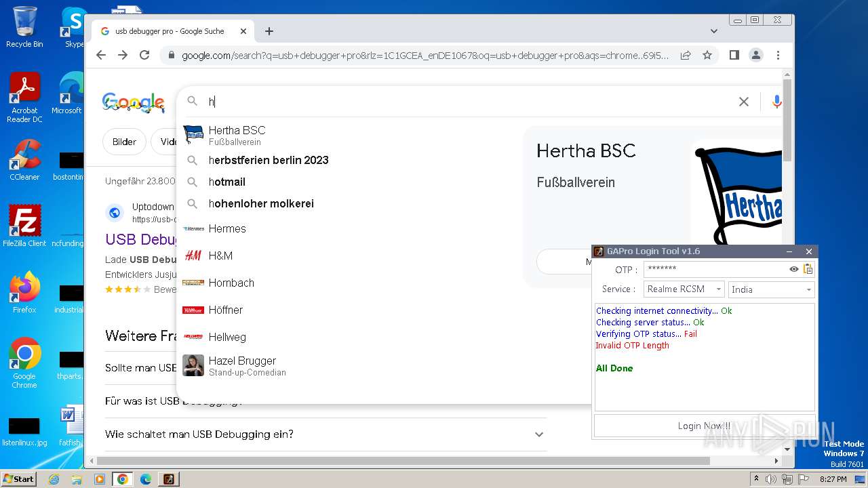Open the USB Debug result link

141,239
